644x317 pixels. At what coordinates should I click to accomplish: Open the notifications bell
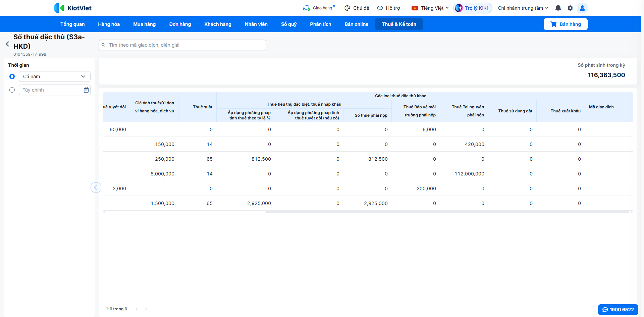558,8
